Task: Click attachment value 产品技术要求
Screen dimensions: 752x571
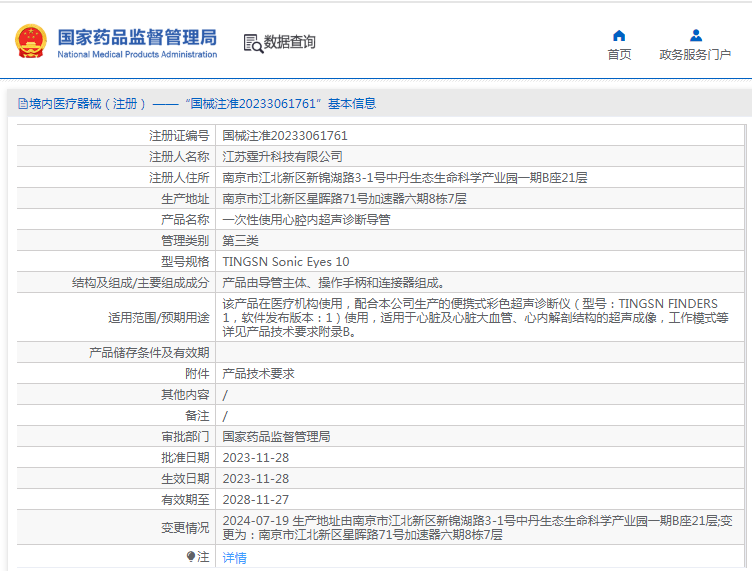Action: (x=258, y=373)
